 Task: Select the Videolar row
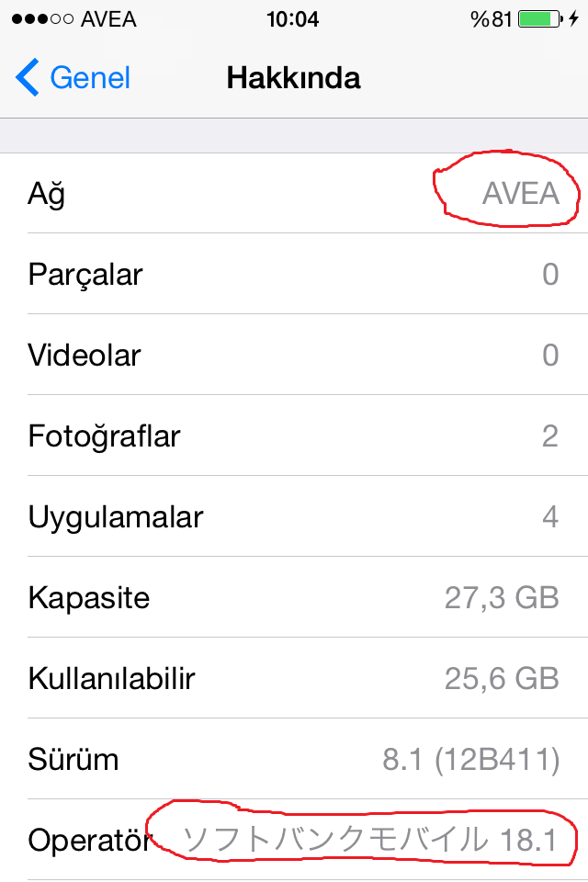coord(294,355)
